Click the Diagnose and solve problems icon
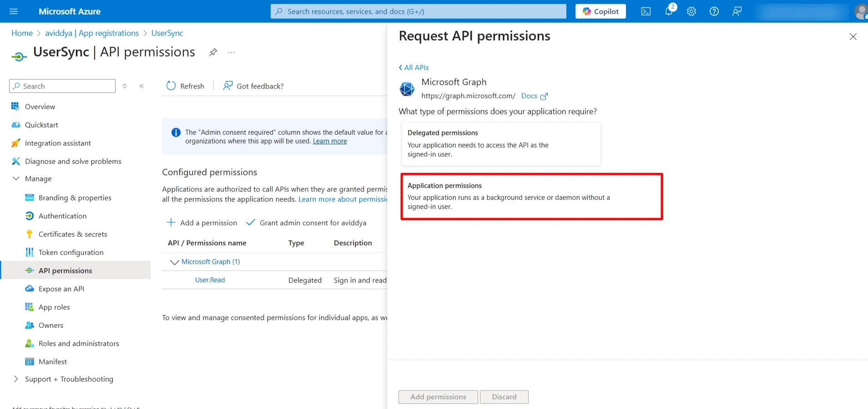 15,161
